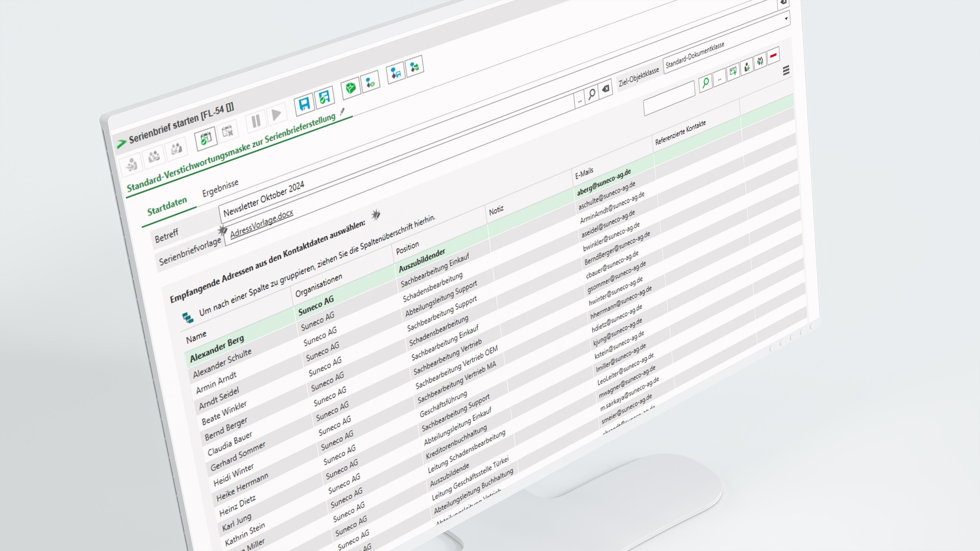The height and width of the screenshot is (551, 980).
Task: Click the red minus remove icon
Action: [x=773, y=56]
